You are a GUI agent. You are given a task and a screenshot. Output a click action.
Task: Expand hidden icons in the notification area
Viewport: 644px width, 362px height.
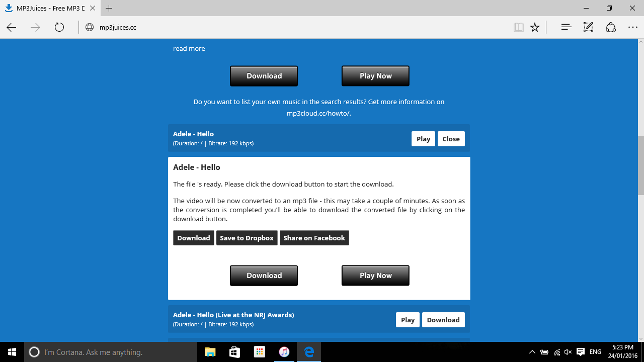[532, 352]
